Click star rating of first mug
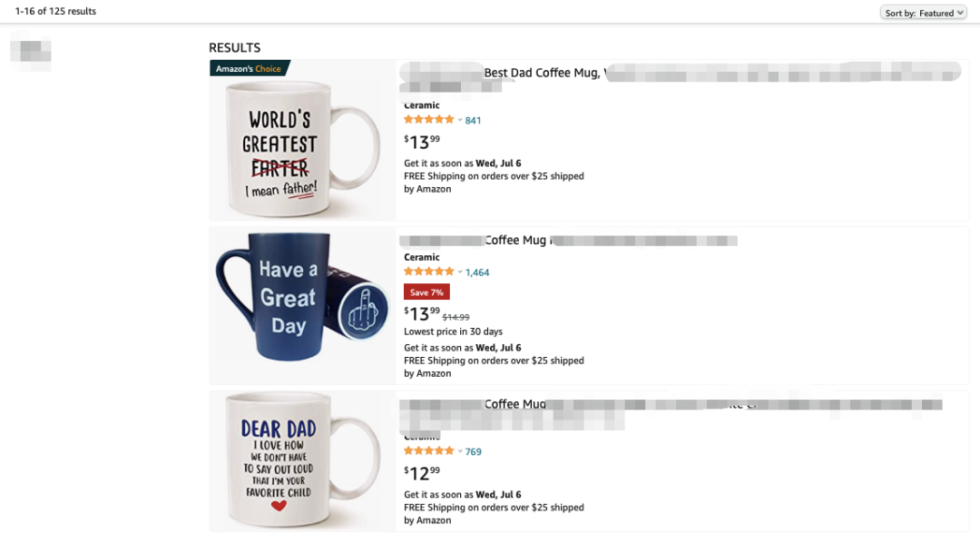Screen dimensions: 980x544 [x=428, y=120]
